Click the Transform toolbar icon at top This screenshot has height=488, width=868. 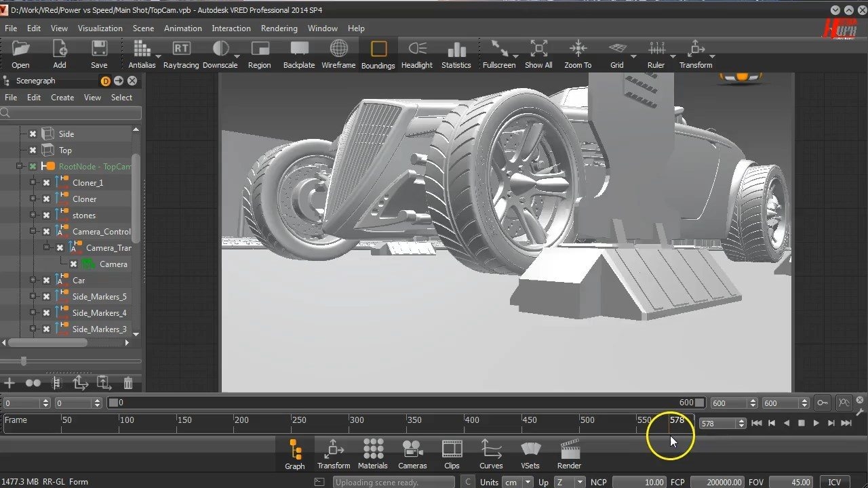click(x=696, y=49)
